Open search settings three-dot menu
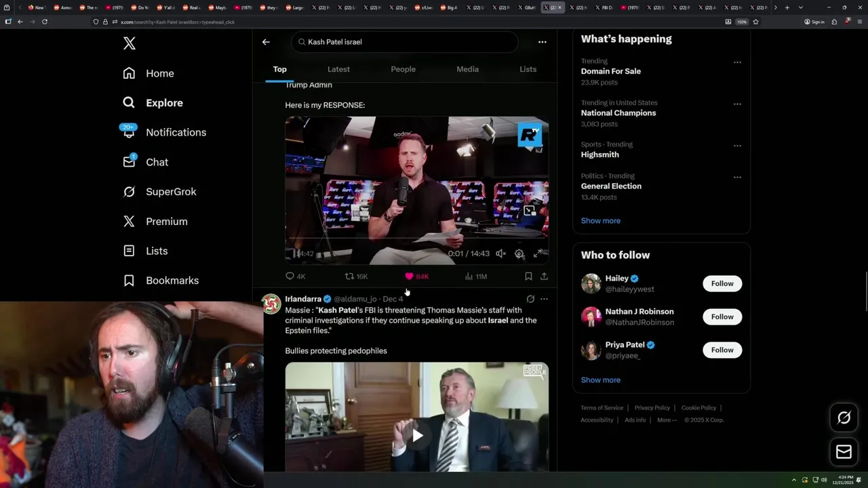 (542, 42)
